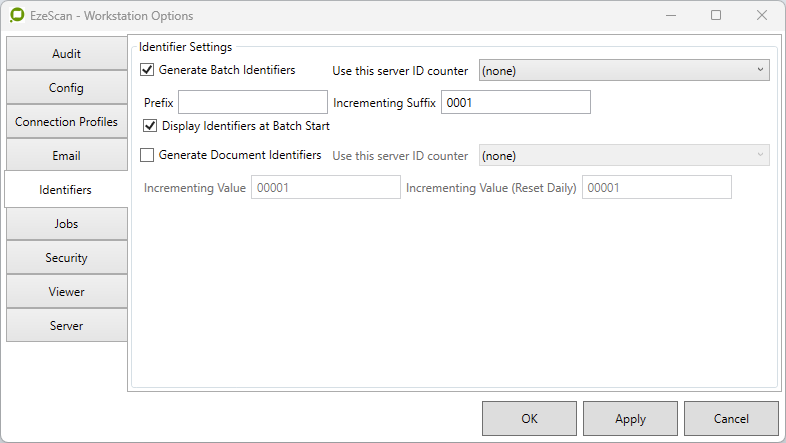786x443 pixels.
Task: Go to the Email tab
Action: point(67,156)
